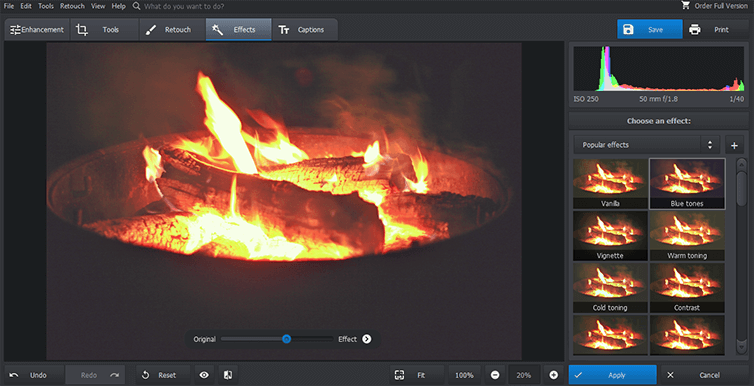This screenshot has height=386, width=754.
Task: Open the Popular effects dropdown
Action: pos(646,145)
